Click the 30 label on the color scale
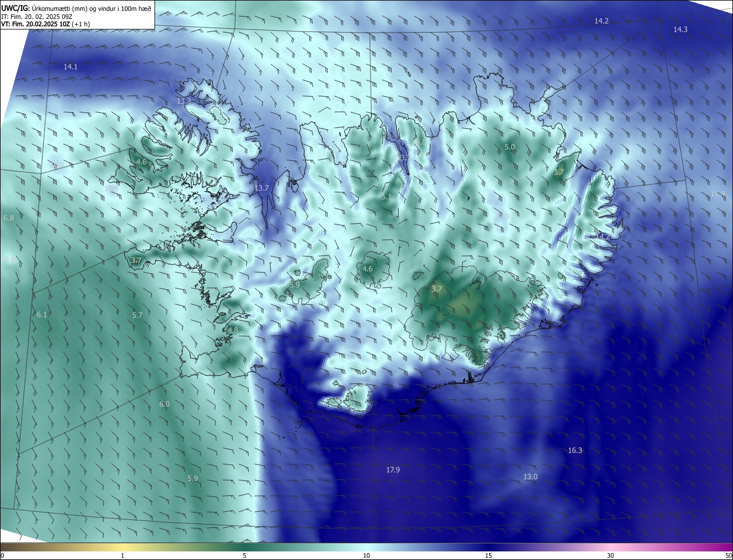 tap(610, 555)
